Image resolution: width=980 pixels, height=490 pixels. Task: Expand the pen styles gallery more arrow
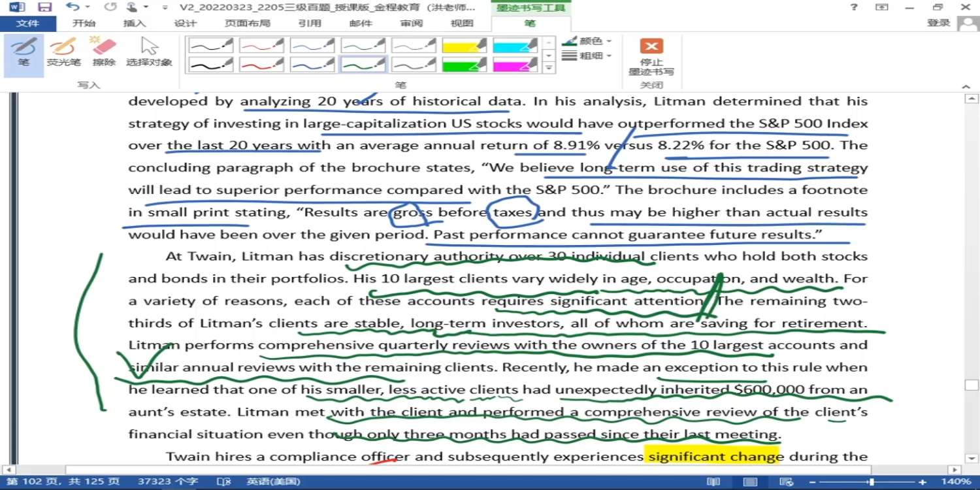pos(549,68)
